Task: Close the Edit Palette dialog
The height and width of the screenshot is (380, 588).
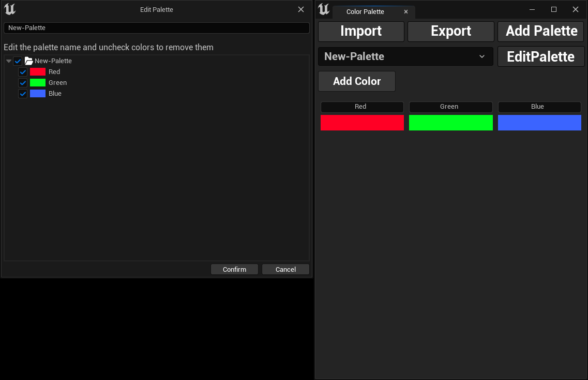Action: point(301,9)
